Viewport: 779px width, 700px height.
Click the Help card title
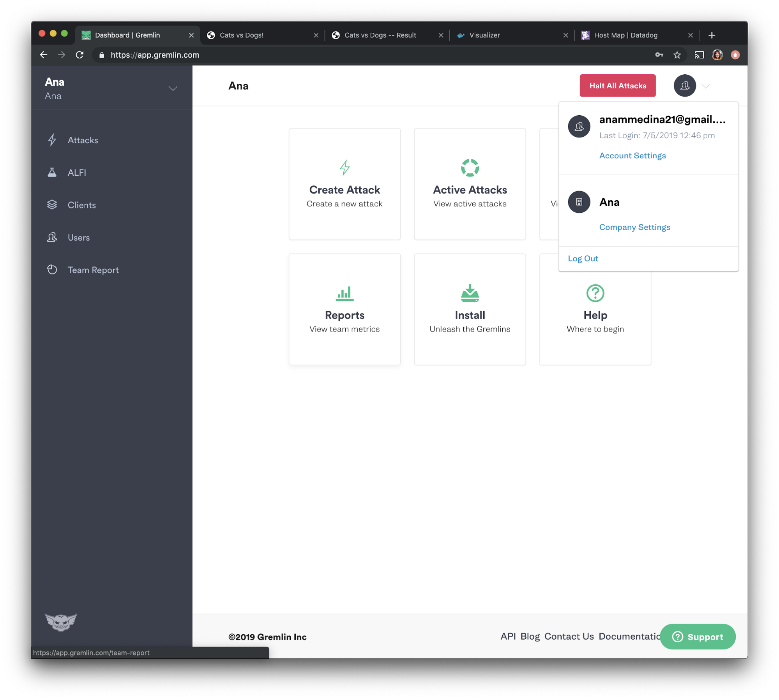(x=595, y=315)
